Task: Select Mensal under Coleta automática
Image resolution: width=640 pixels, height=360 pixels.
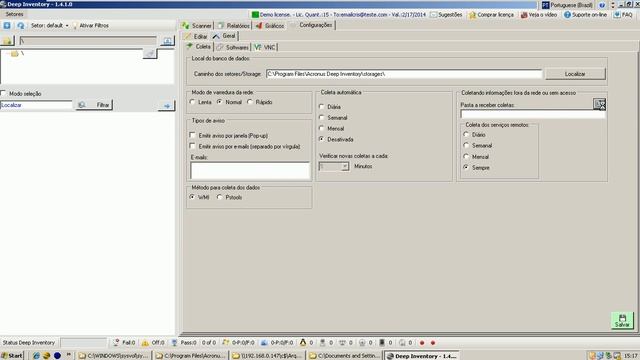Action: [322, 128]
